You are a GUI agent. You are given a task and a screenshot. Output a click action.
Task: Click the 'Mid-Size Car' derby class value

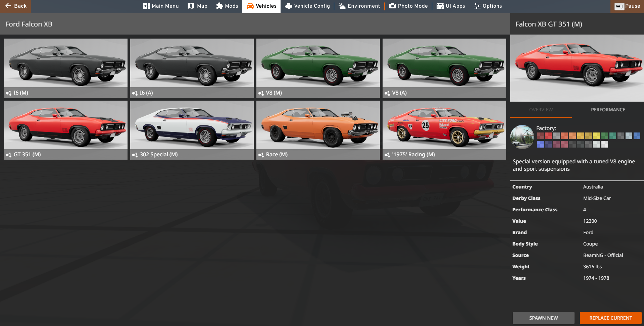point(597,198)
